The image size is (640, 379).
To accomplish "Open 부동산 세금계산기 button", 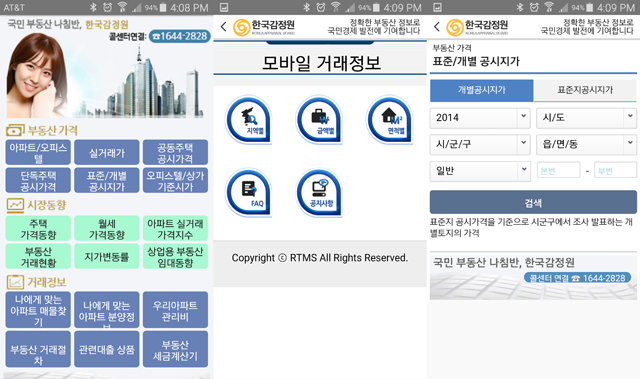I will click(175, 349).
